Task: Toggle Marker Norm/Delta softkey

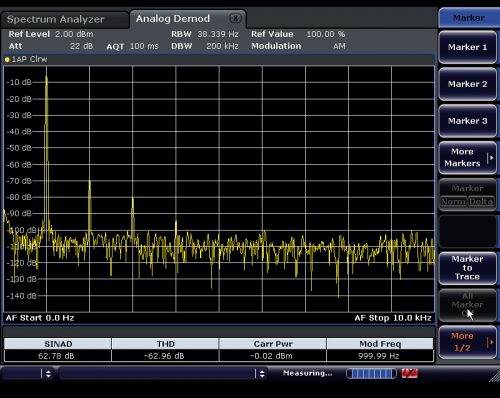Action: 468,195
